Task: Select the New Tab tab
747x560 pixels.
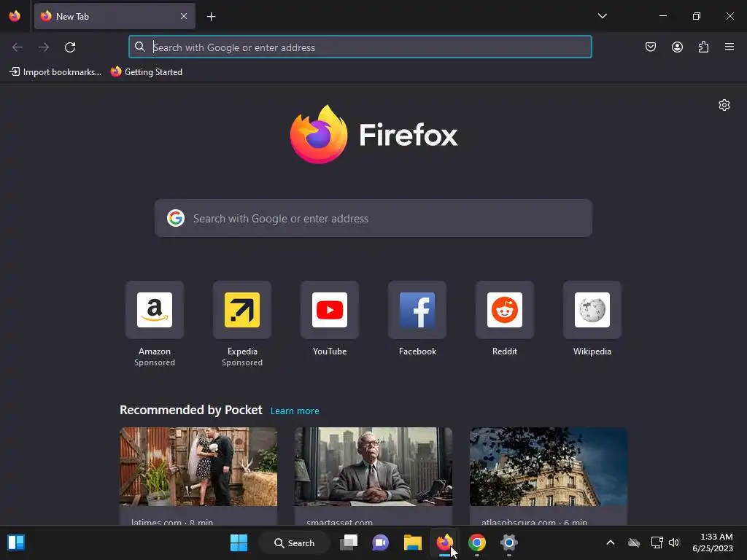Action: click(115, 16)
